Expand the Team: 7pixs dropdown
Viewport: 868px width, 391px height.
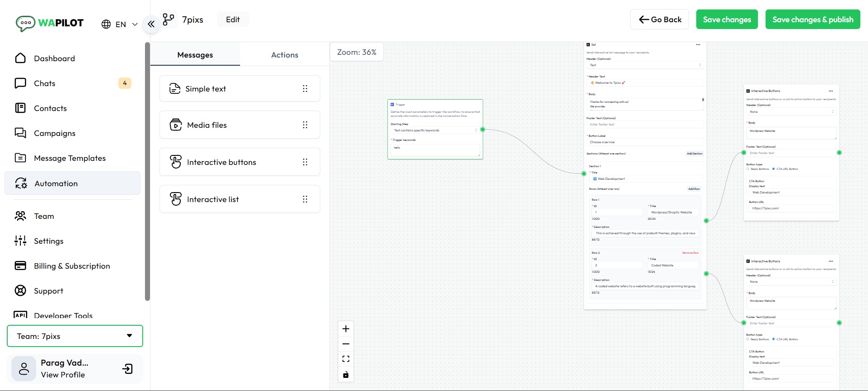click(75, 336)
